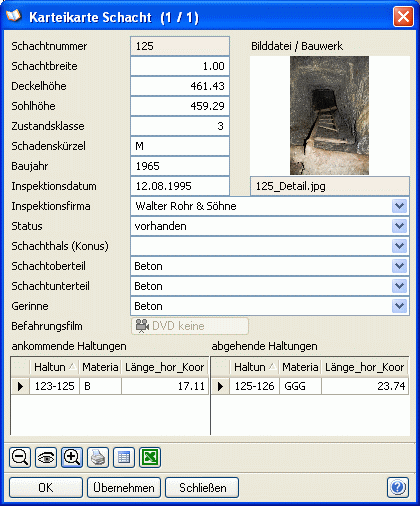Open the Inspektionsfirma dropdown
The width and height of the screenshot is (420, 506).
[400, 206]
